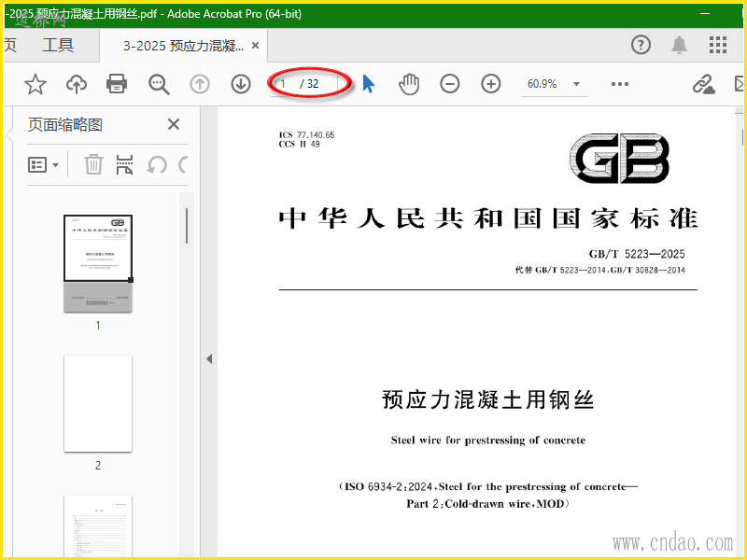Open find text magnifier tool
747x560 pixels.
pos(159,84)
